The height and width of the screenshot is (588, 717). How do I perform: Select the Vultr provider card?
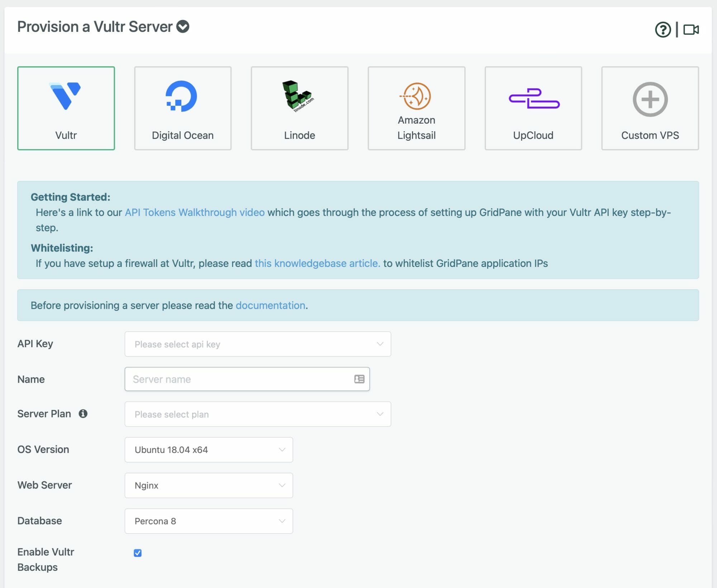tap(66, 108)
